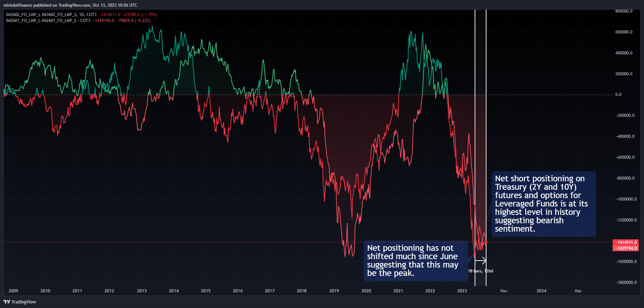Click the 2014 label on time axis
This screenshot has height=308, width=644.
(x=174, y=291)
